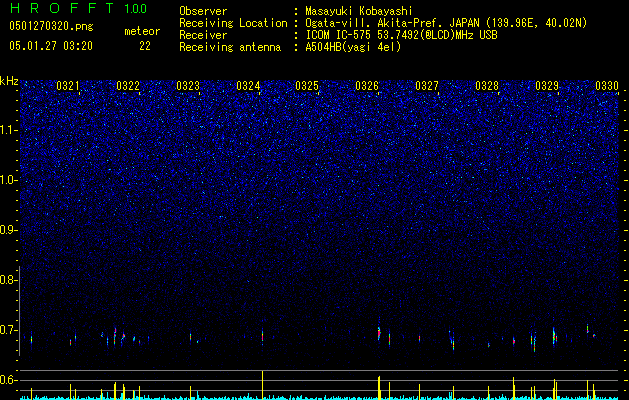Click the 0329 time marker
This screenshot has height=400, width=629.
(x=547, y=86)
